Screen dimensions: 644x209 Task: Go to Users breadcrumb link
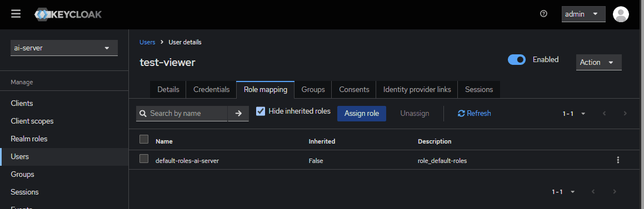147,42
